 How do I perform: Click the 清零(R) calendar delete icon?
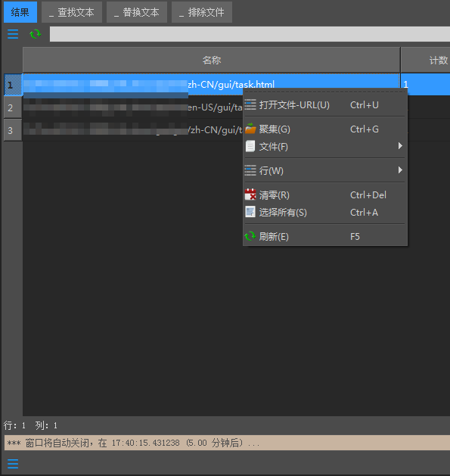click(250, 194)
